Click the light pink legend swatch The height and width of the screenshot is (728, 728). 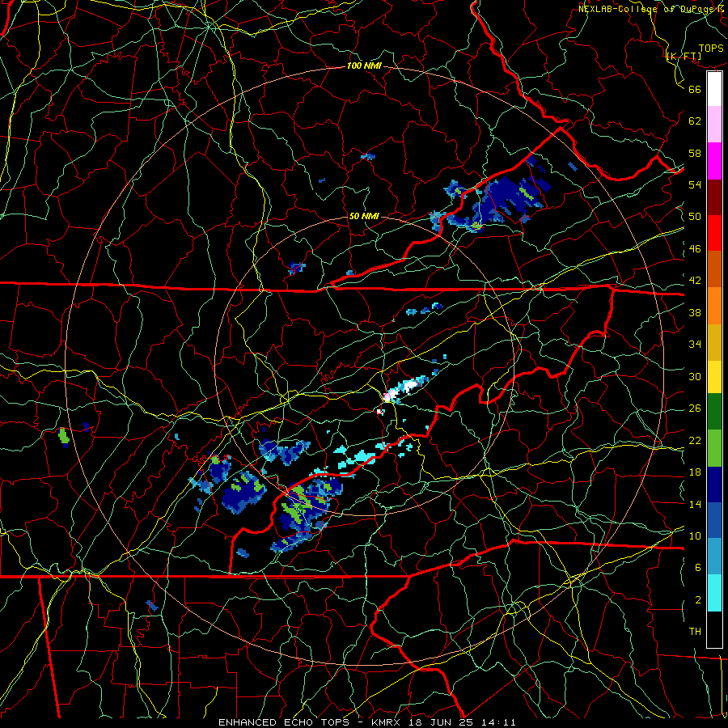tap(714, 125)
